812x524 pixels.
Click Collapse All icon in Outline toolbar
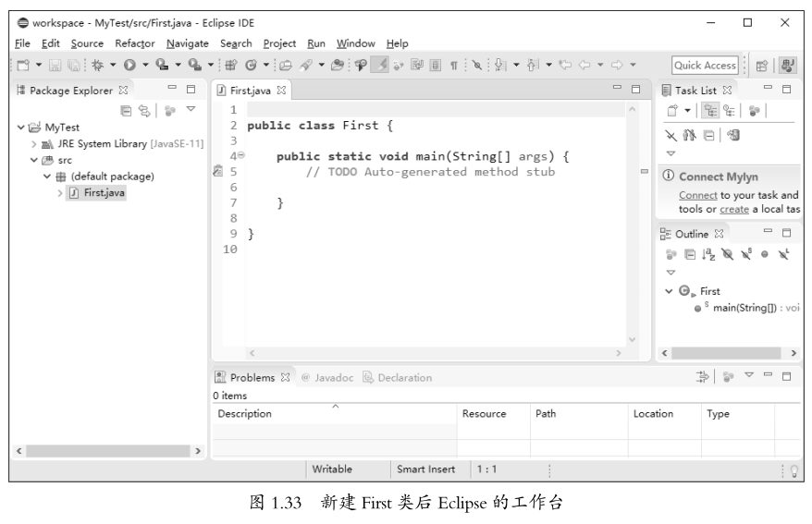click(690, 254)
